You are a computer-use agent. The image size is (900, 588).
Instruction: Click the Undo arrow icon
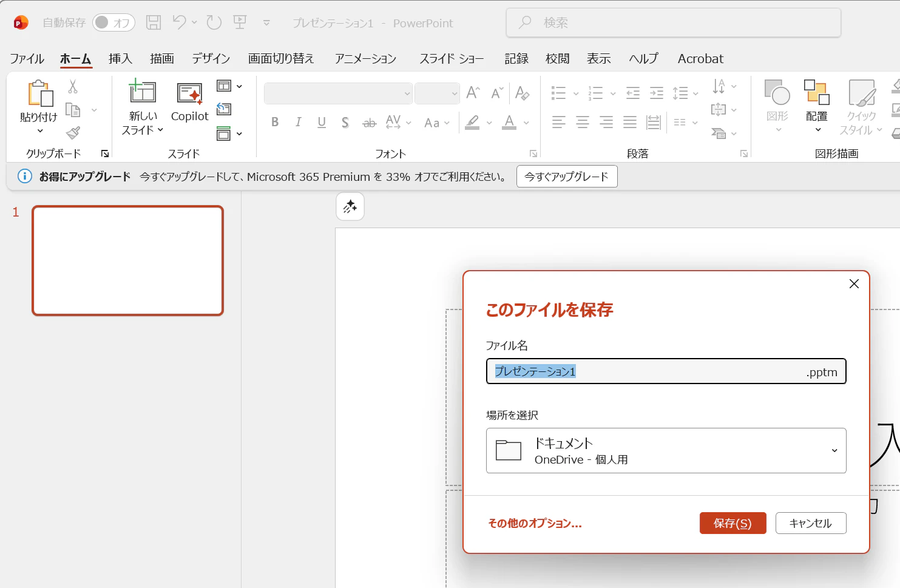tap(179, 22)
